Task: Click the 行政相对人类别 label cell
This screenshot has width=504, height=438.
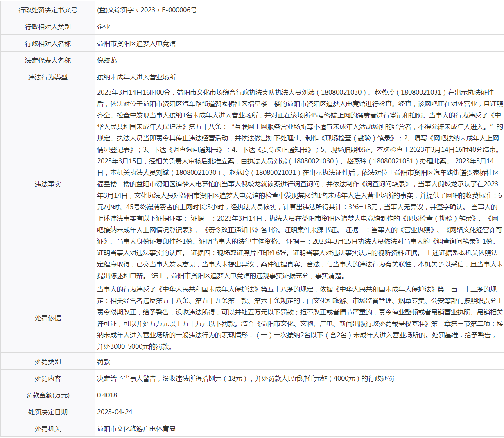Action: pos(47,27)
